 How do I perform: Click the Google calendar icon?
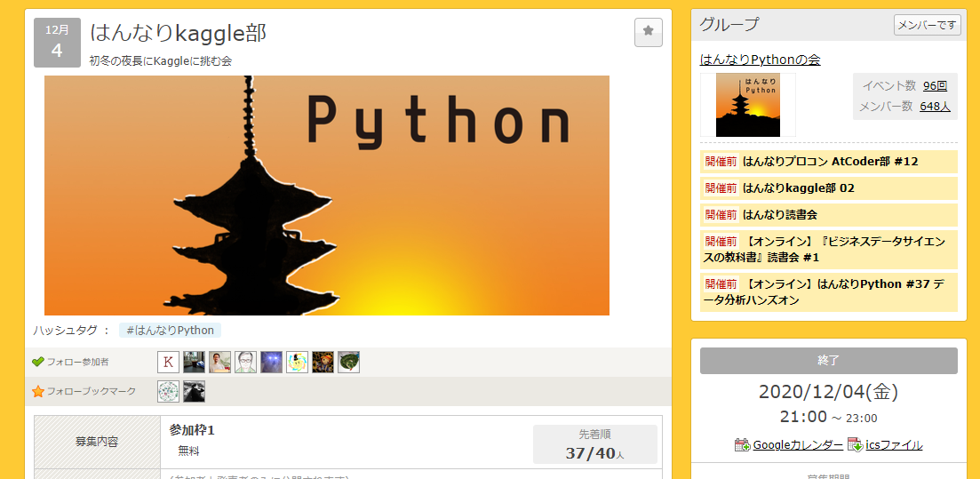pyautogui.click(x=742, y=444)
